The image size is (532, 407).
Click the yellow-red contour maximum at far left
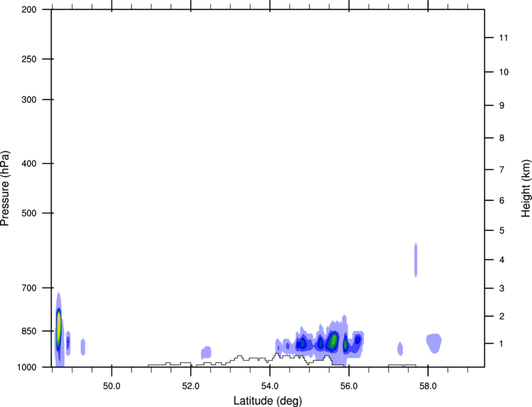pos(59,325)
